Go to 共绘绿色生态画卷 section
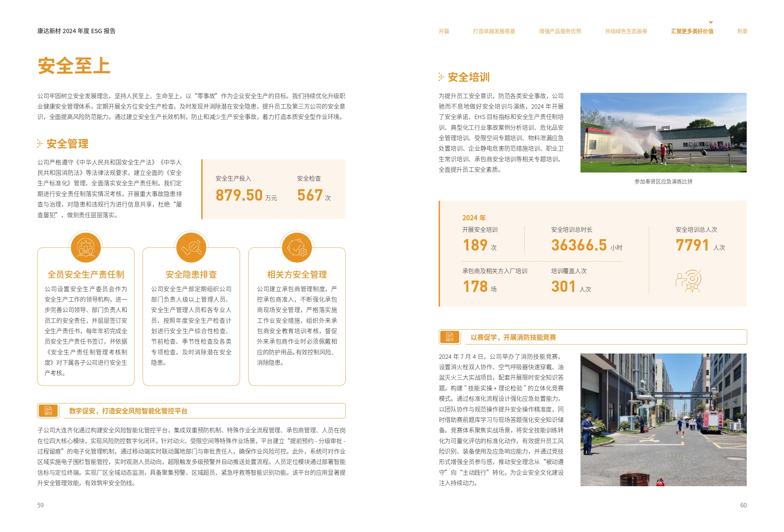Viewport: 784px width, 532px height. click(626, 31)
